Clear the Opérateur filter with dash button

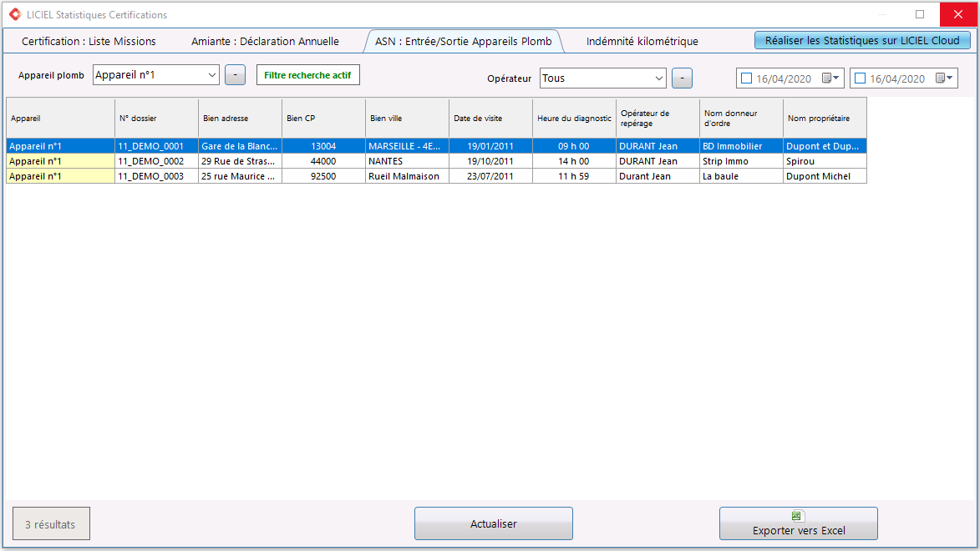[x=682, y=78]
